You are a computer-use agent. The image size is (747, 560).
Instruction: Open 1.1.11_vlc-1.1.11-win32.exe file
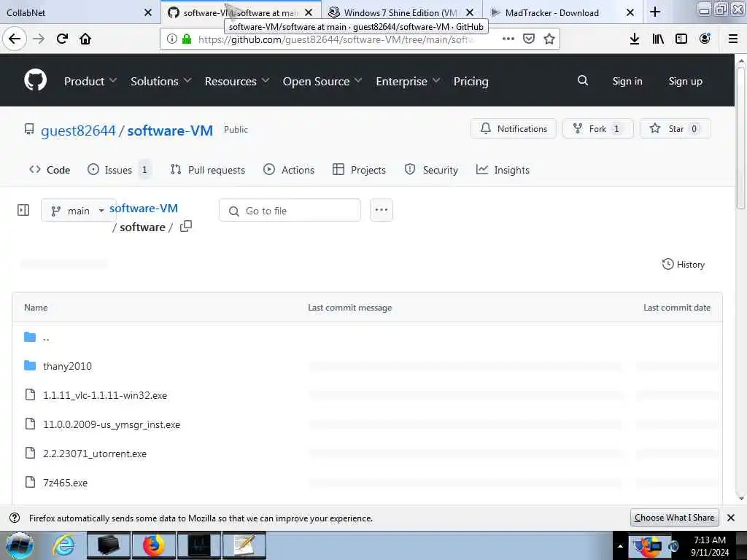[105, 395]
